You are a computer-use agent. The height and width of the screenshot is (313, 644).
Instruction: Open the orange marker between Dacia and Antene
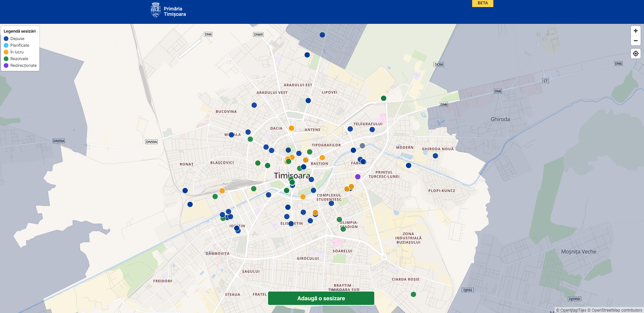[x=291, y=128]
